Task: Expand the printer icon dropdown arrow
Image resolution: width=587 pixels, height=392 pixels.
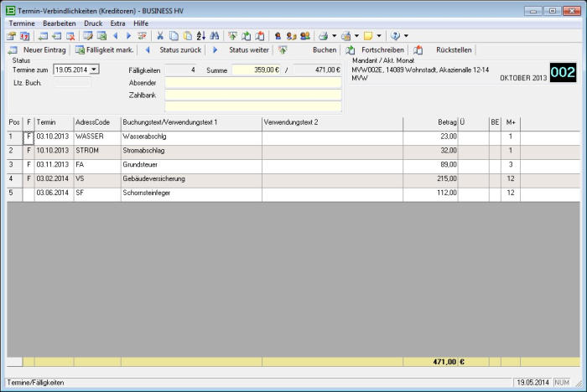Action: click(334, 36)
